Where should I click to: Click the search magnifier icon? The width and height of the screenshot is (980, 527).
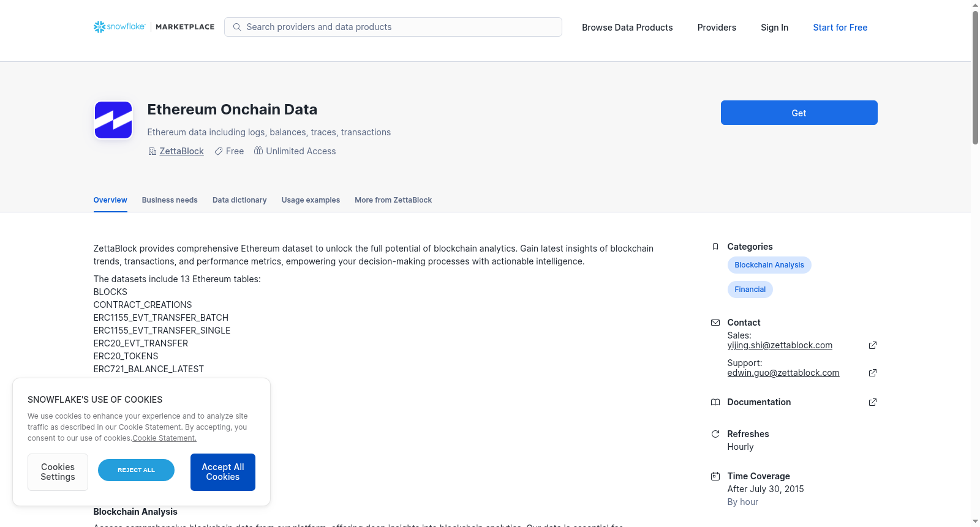pyautogui.click(x=237, y=27)
